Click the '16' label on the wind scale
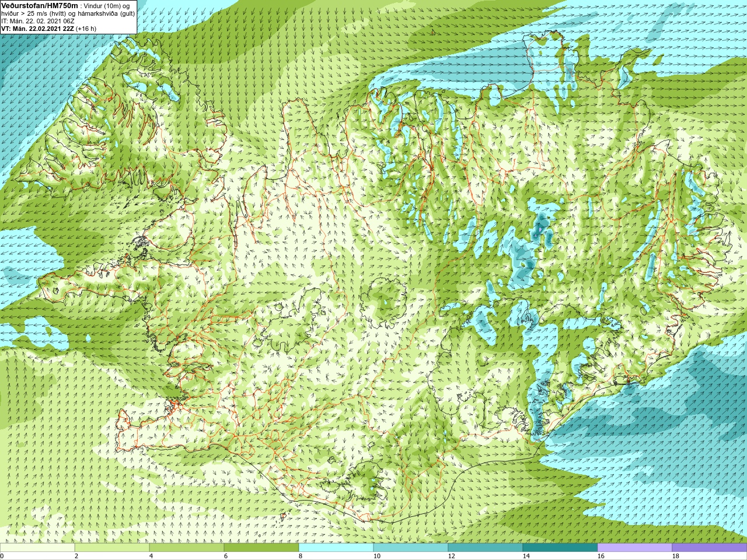Viewport: 747px width, 560px height. [x=601, y=556]
